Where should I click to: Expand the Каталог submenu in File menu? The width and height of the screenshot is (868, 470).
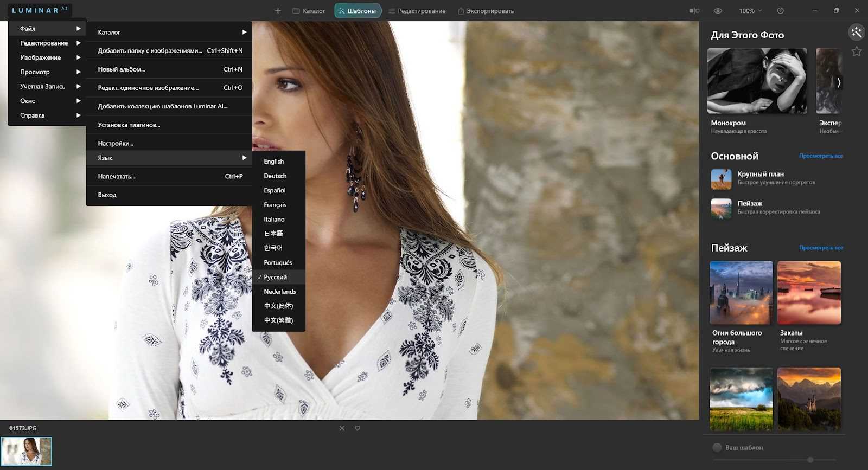[x=169, y=32]
